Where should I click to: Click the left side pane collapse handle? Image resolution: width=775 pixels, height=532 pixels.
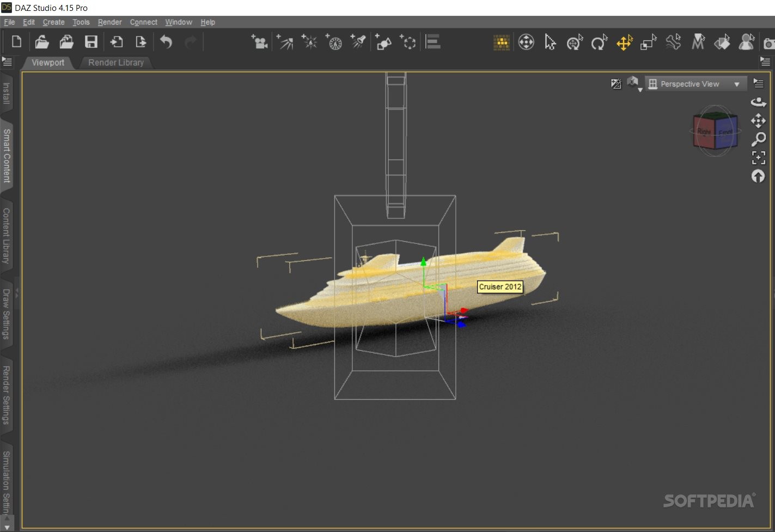point(17,294)
